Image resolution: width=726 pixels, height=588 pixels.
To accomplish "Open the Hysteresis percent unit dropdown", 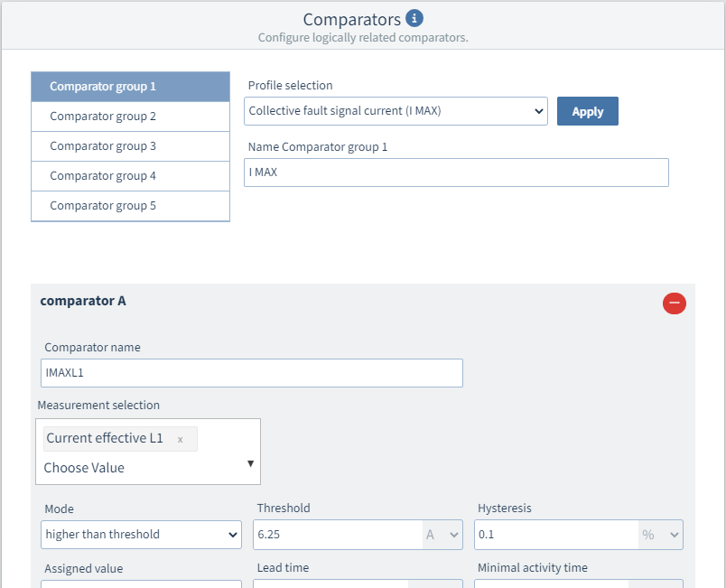I will 661,535.
